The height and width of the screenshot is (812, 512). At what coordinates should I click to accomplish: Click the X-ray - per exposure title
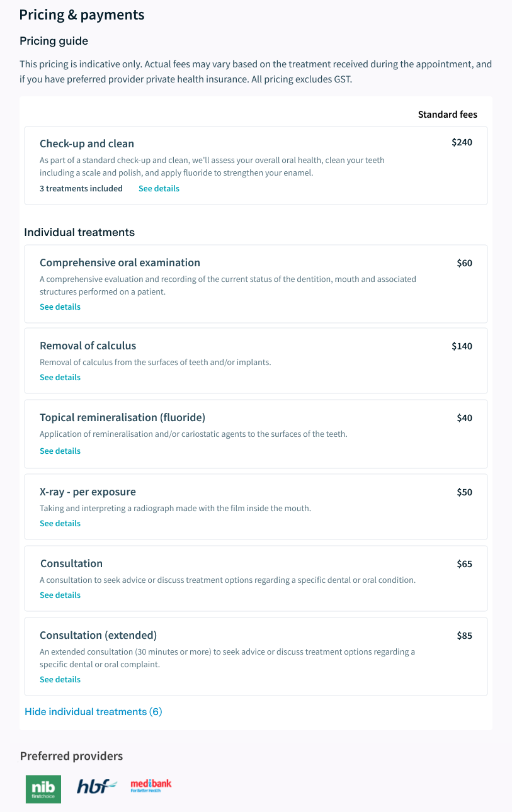pyautogui.click(x=88, y=492)
